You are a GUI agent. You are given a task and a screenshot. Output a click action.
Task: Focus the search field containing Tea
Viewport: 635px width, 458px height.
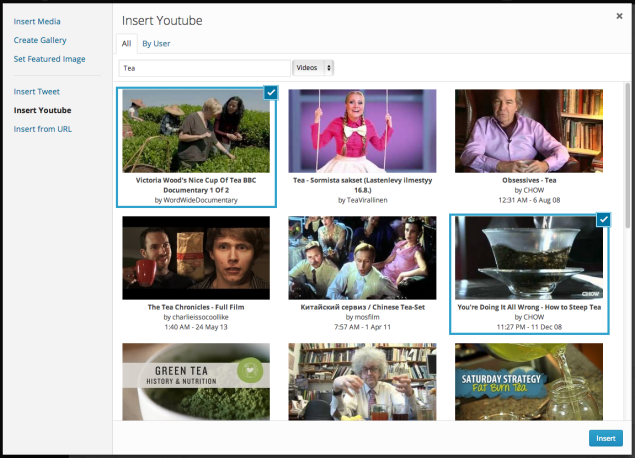pos(205,68)
